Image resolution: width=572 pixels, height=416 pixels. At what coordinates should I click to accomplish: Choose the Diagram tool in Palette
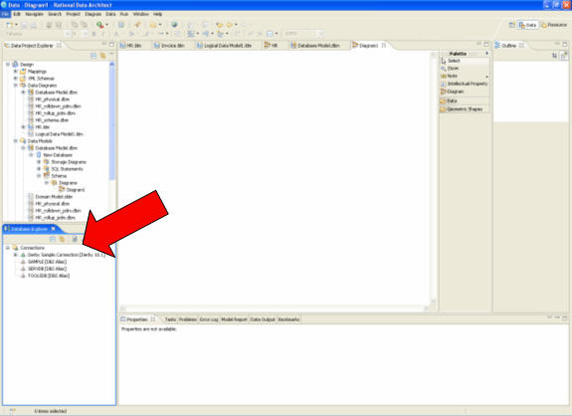[464, 91]
